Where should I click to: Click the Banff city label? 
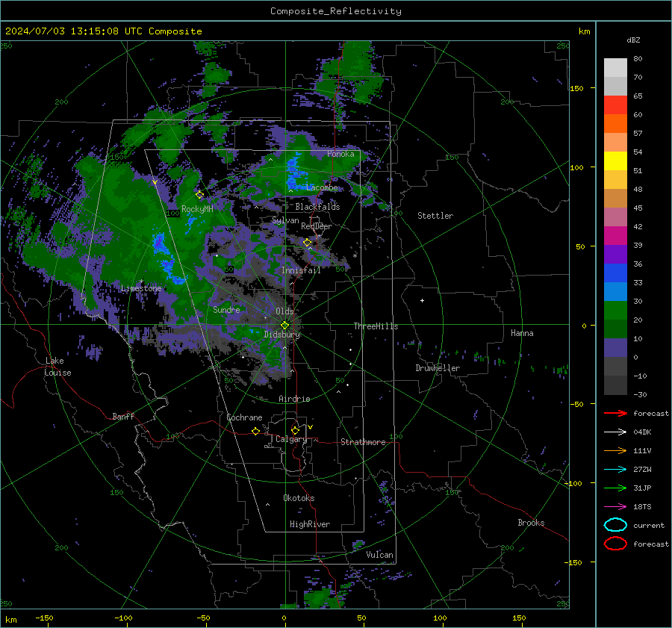123,416
